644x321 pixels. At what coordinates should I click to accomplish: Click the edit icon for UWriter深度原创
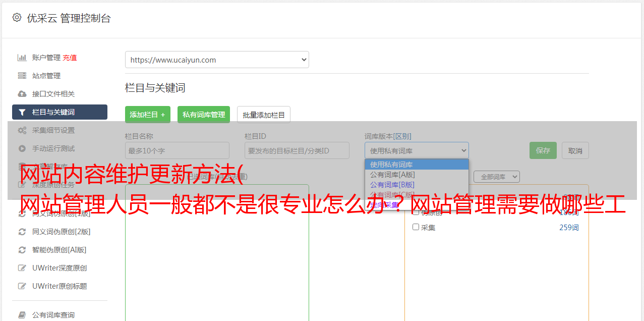click(x=22, y=268)
